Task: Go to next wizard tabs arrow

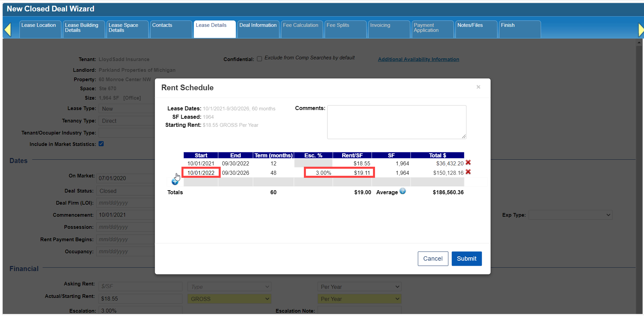Action: (641, 30)
